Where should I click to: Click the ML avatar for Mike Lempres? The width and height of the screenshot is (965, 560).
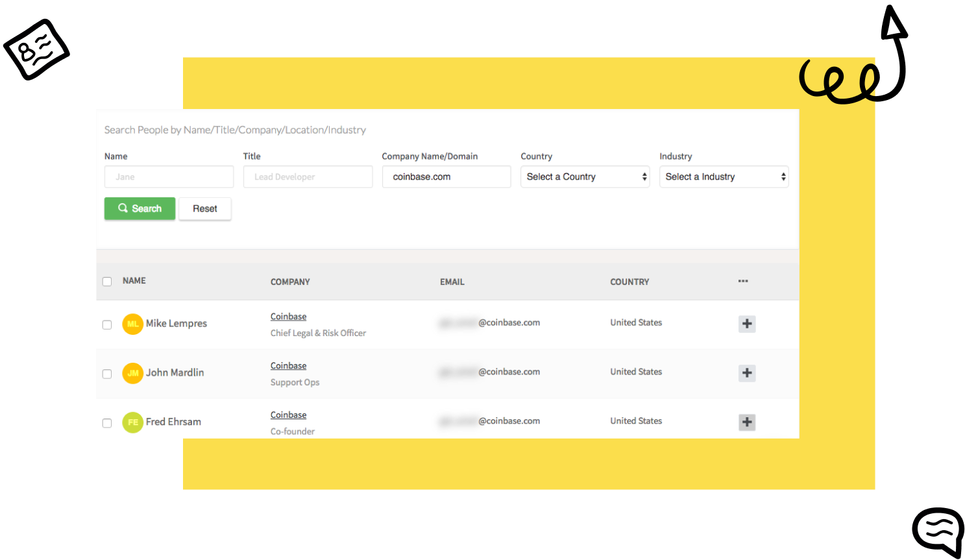pos(132,324)
